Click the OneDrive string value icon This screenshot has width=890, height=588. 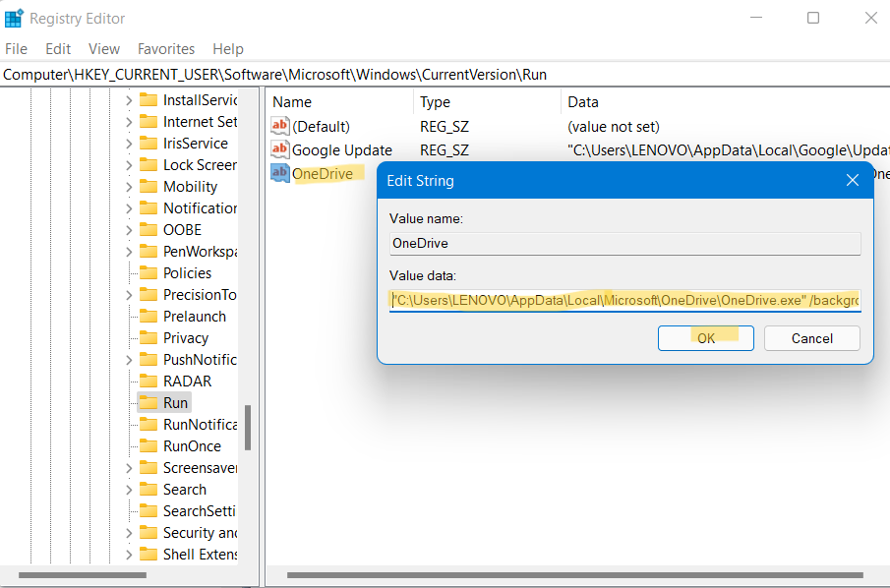point(280,173)
